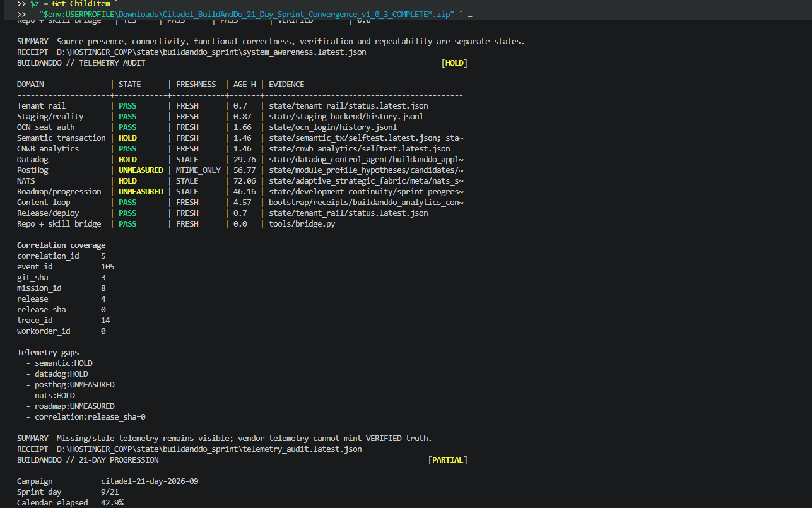Screen dimensions: 812x508
Task: Click the MTIME_ONLY freshness value
Action: coord(198,170)
